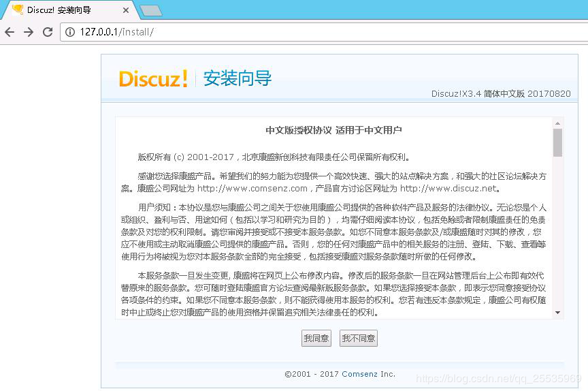Click the paragraph starting 用户须知
The height and width of the screenshot is (391, 588).
point(333,232)
